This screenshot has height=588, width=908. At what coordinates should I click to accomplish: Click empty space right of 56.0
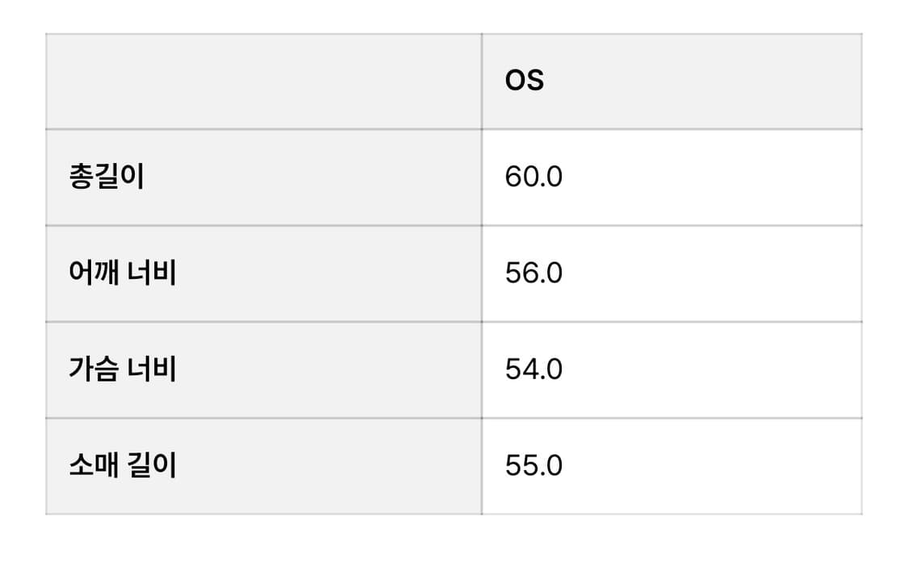[x=710, y=273]
